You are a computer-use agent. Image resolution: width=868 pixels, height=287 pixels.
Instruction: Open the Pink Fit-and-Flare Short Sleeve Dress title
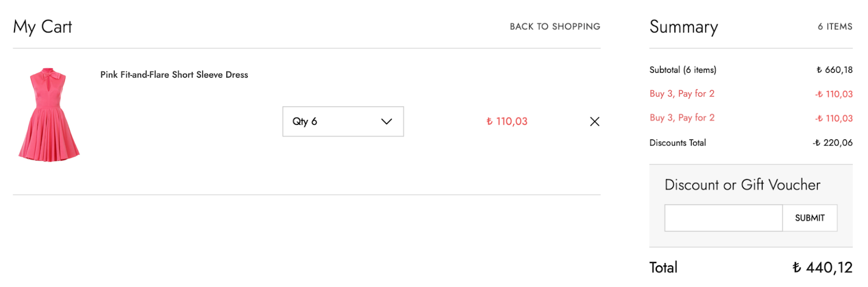(174, 75)
